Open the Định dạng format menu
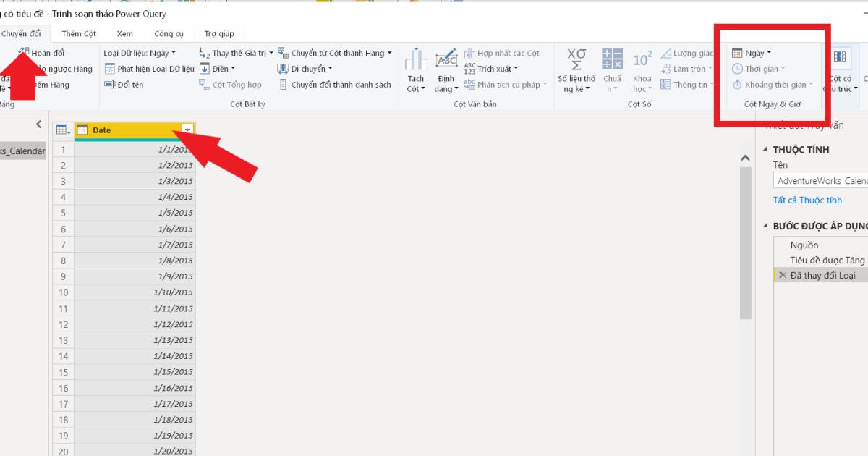This screenshot has width=868, height=456. 446,70
